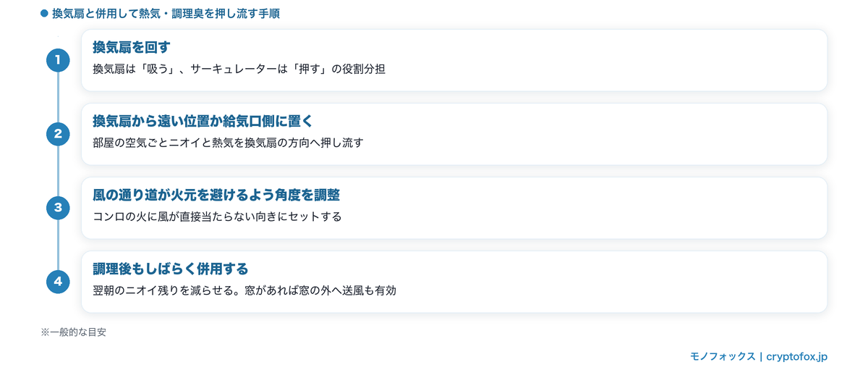
Task: Select the 換気扇から遠い位置か給気口側に置く heading
Action: pos(203,121)
